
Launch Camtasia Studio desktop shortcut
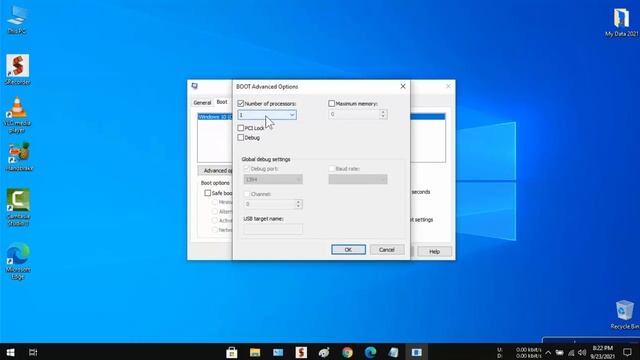(18, 207)
